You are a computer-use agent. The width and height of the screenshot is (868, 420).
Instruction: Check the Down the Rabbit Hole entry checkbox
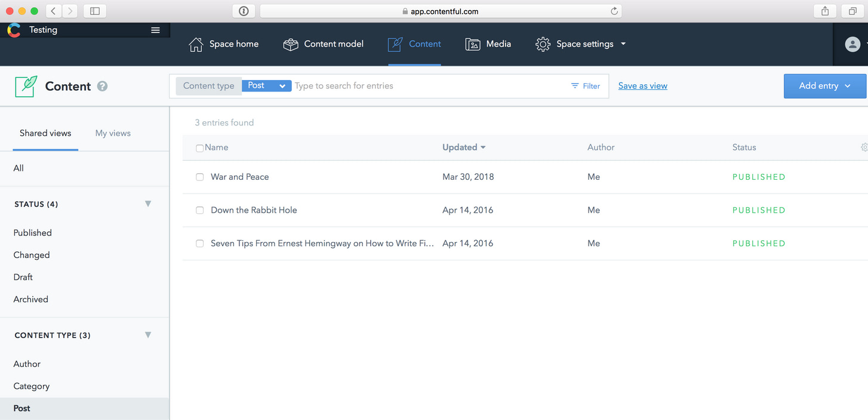click(199, 210)
